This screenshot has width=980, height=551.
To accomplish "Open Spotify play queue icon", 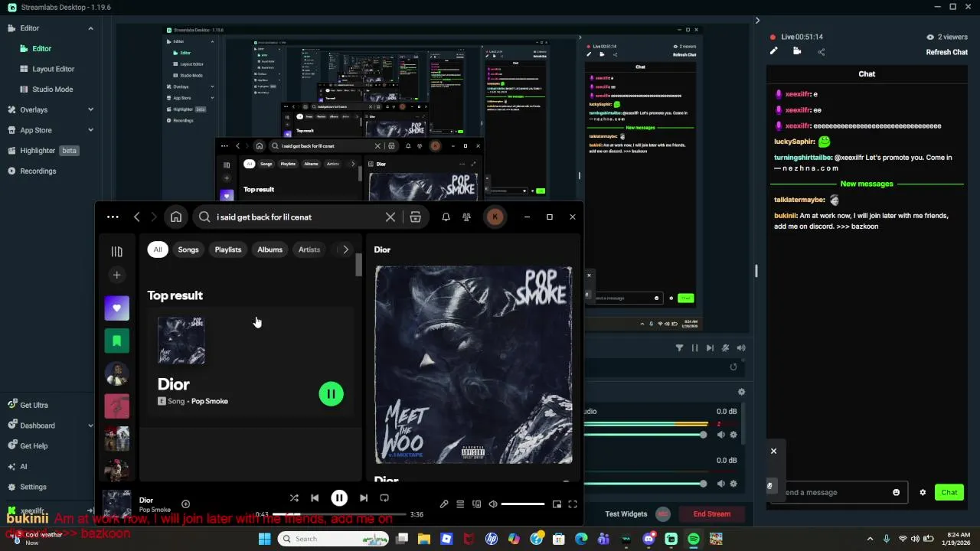I will coord(460,504).
